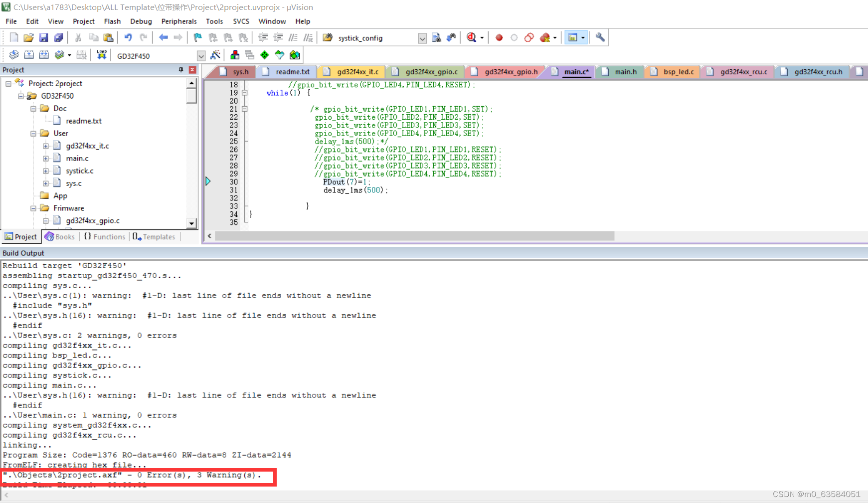Viewport: 868px width, 503px height.
Task: Open Options for Target dialog
Action: (215, 55)
